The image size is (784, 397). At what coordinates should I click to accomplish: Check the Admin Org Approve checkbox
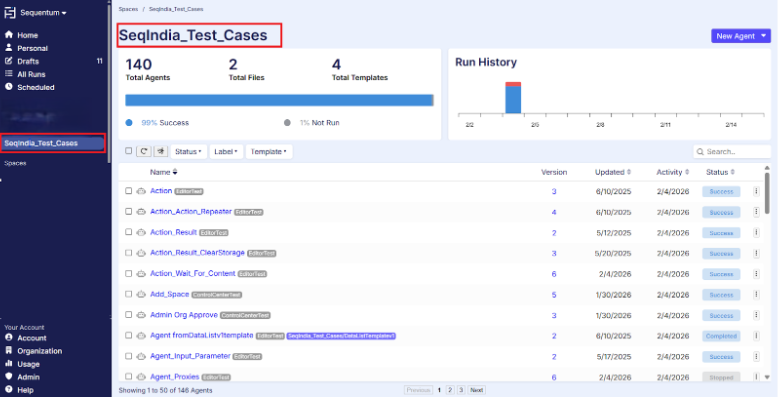[128, 315]
